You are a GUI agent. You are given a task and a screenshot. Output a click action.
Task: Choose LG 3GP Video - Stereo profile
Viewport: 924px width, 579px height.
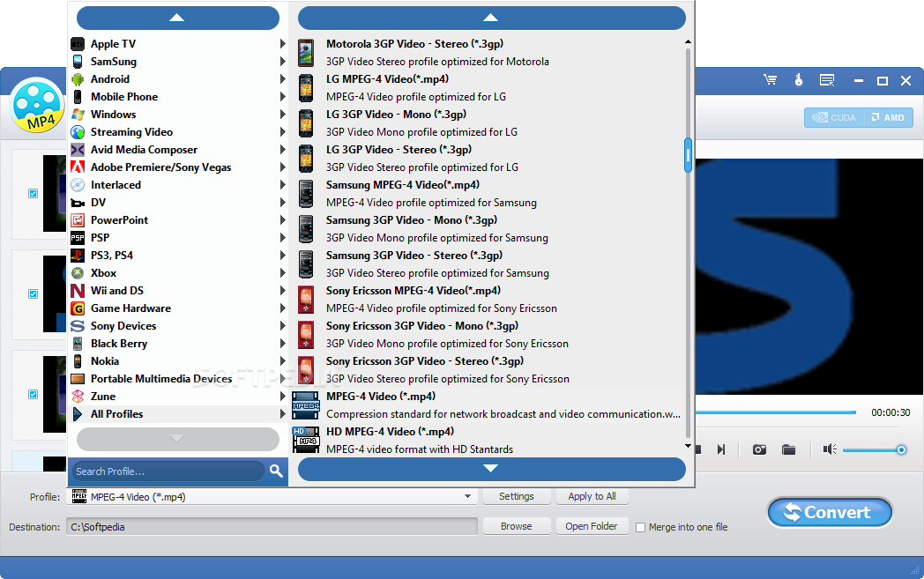pyautogui.click(x=488, y=159)
